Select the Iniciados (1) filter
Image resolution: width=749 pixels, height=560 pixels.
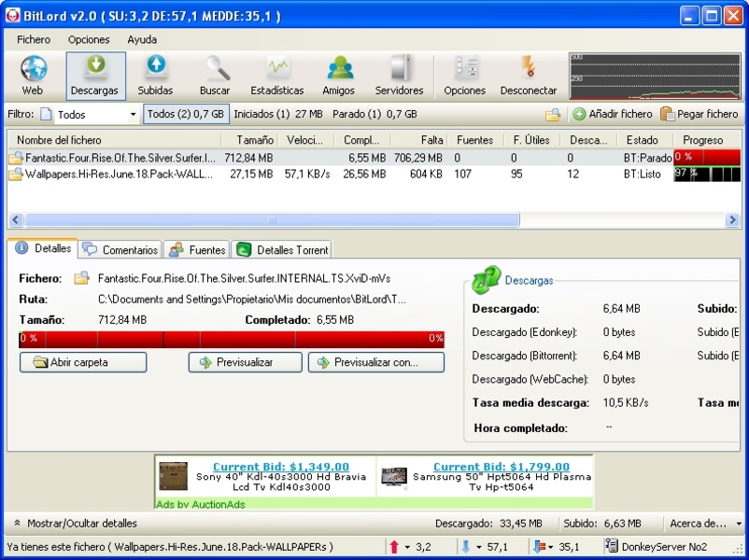click(x=278, y=114)
